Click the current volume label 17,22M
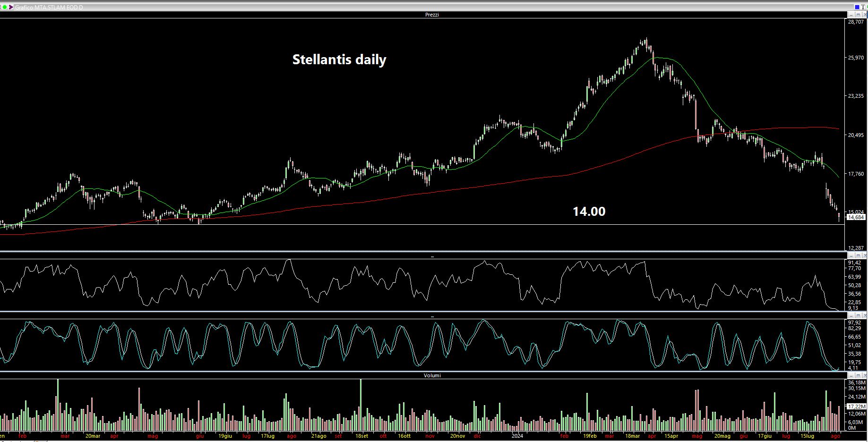This screenshot has width=868, height=442. pos(857,407)
